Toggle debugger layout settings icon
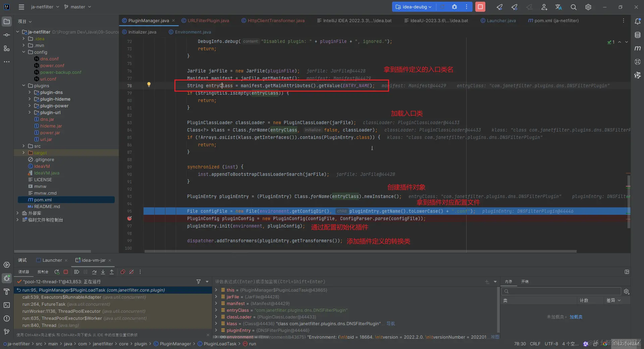The width and height of the screenshot is (644, 349). pyautogui.click(x=627, y=272)
